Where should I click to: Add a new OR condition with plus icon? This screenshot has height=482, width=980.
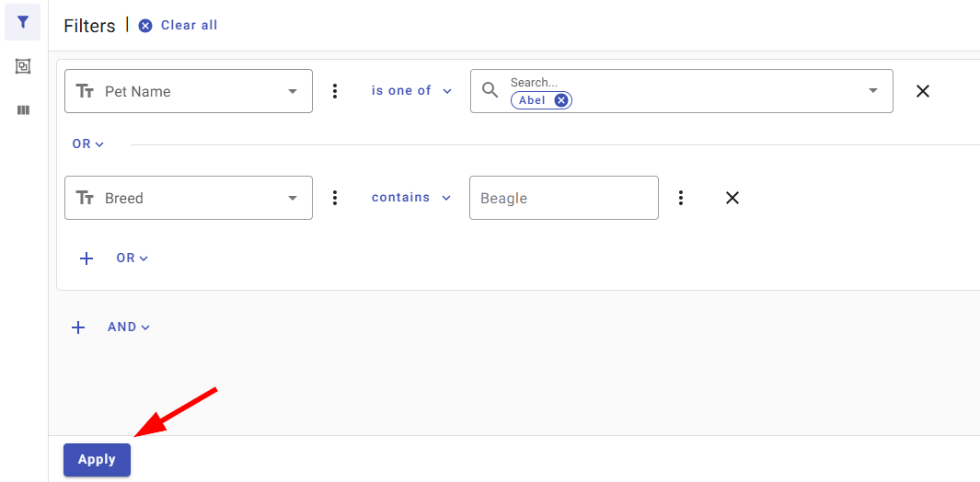point(86,258)
